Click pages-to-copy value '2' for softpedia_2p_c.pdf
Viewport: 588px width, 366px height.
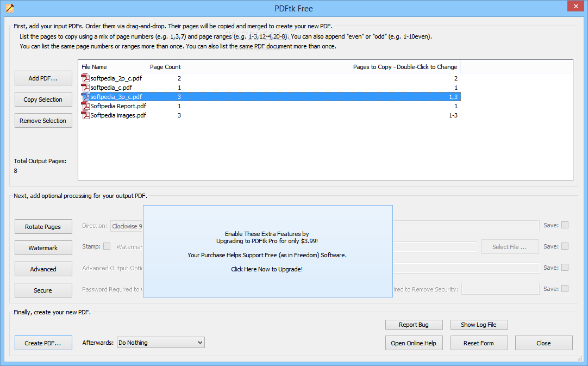pyautogui.click(x=455, y=78)
